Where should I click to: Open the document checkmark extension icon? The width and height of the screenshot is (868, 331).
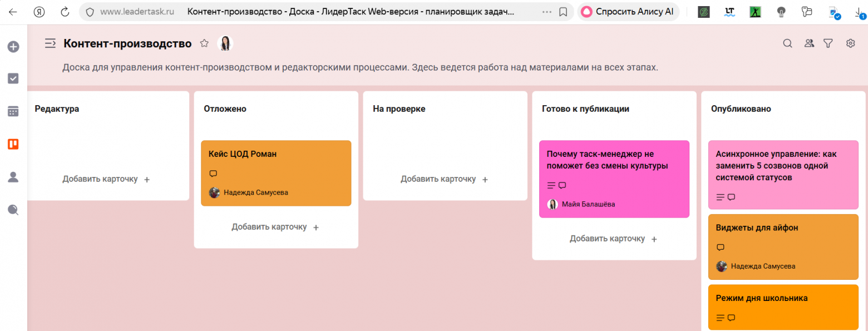(x=834, y=12)
